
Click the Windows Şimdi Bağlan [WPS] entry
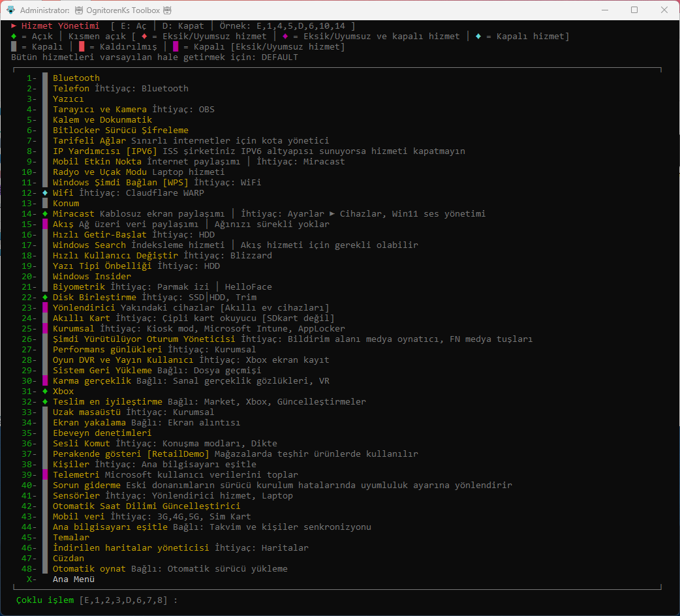[121, 183]
